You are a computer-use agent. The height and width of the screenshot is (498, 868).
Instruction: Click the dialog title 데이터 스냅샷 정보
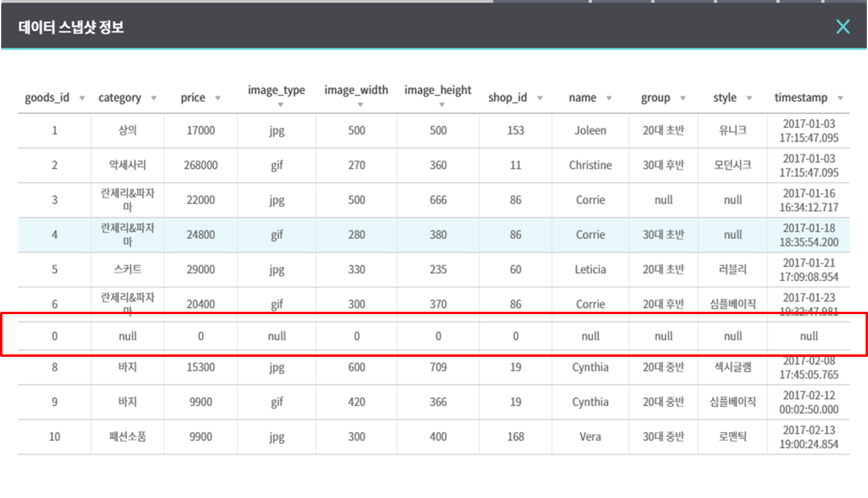coord(71,27)
